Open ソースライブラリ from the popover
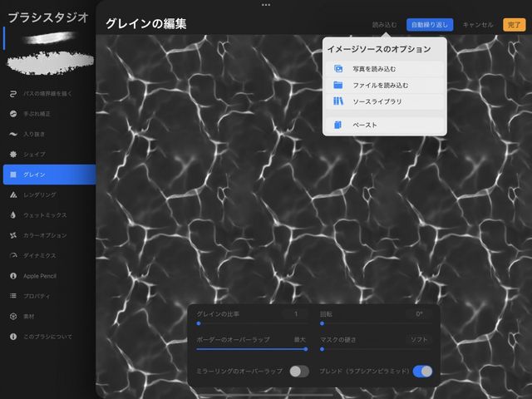This screenshot has width=532, height=399. [384, 101]
